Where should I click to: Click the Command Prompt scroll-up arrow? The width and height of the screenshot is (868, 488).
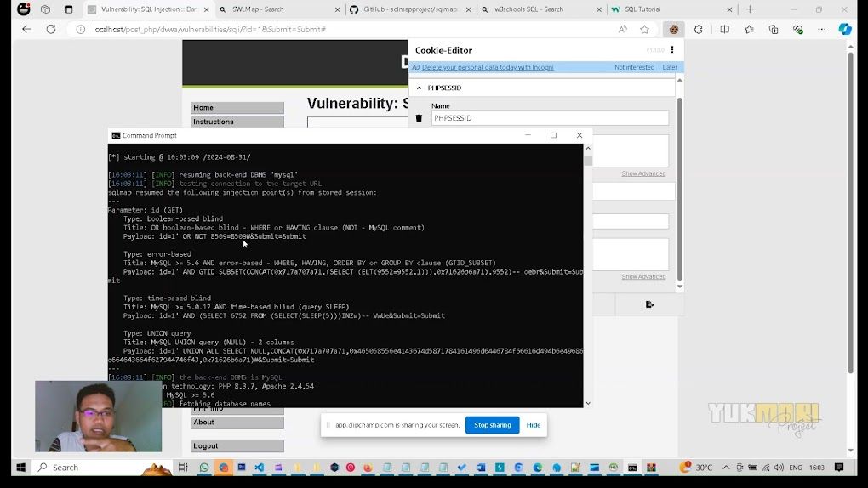click(x=588, y=148)
